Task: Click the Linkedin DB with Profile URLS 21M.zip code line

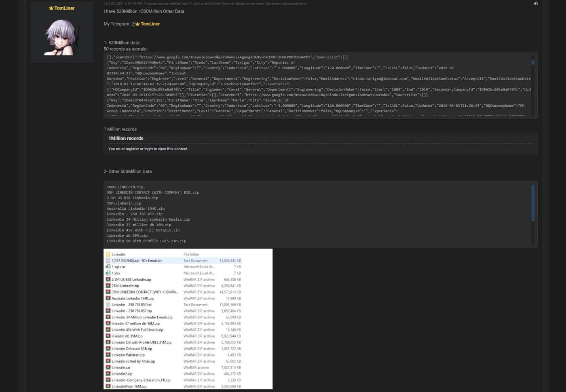Action: click(x=146, y=241)
